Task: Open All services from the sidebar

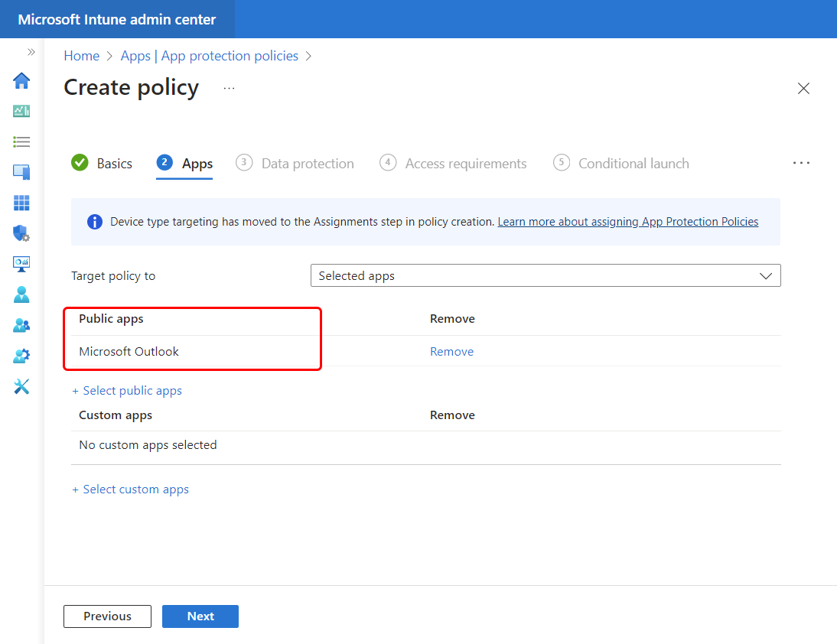Action: [x=21, y=141]
